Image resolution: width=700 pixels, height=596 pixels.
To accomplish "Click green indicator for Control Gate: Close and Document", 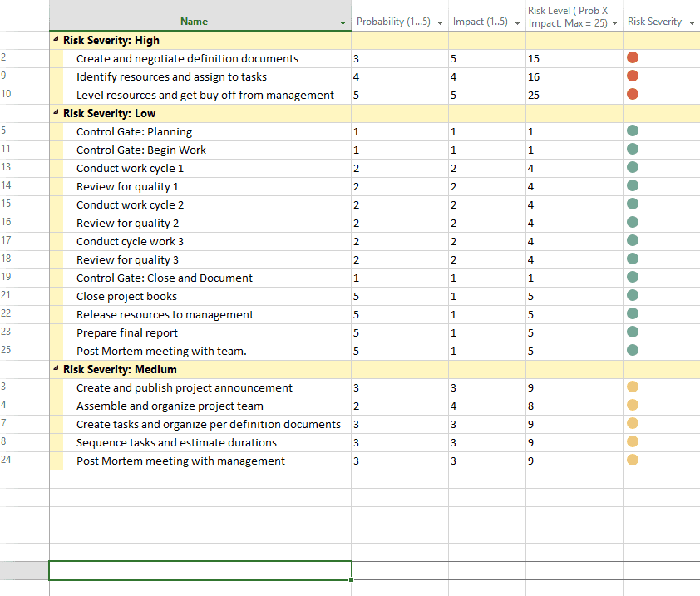I will pyautogui.click(x=633, y=278).
